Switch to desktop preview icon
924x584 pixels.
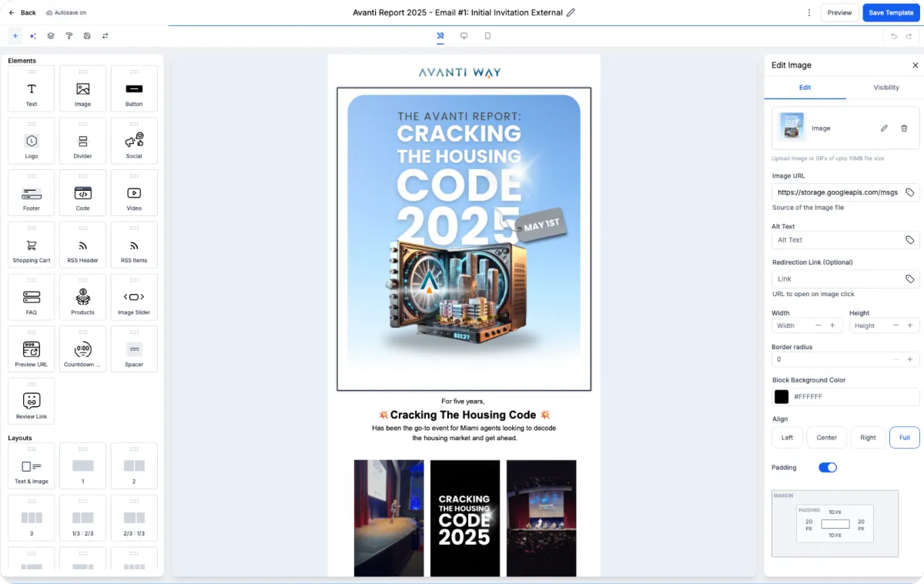pos(464,36)
